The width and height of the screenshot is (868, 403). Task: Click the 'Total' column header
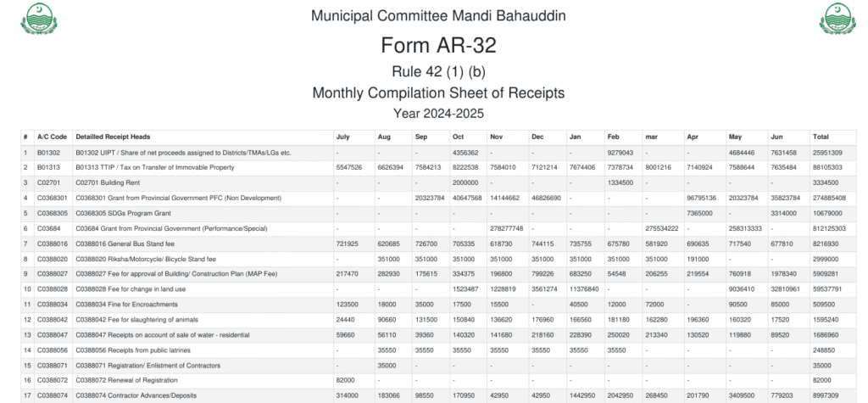point(821,137)
